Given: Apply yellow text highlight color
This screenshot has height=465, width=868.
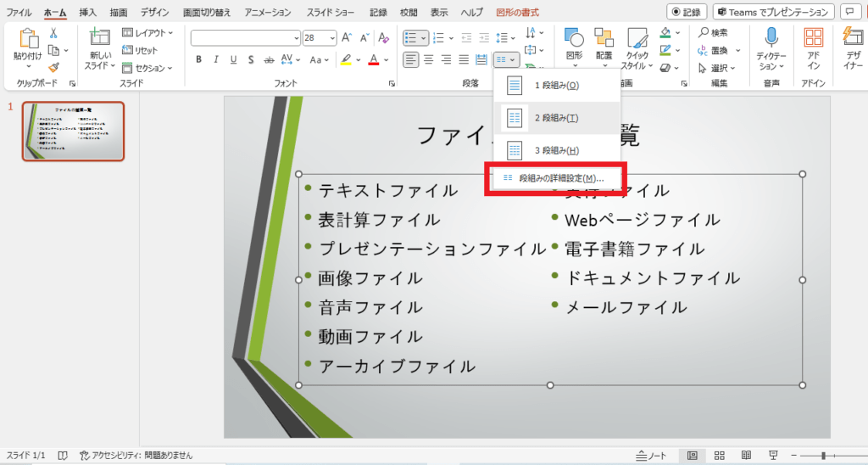Looking at the screenshot, I should pyautogui.click(x=346, y=59).
